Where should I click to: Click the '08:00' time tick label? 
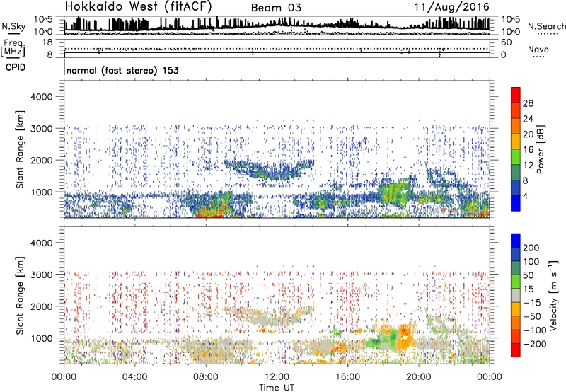[205, 377]
